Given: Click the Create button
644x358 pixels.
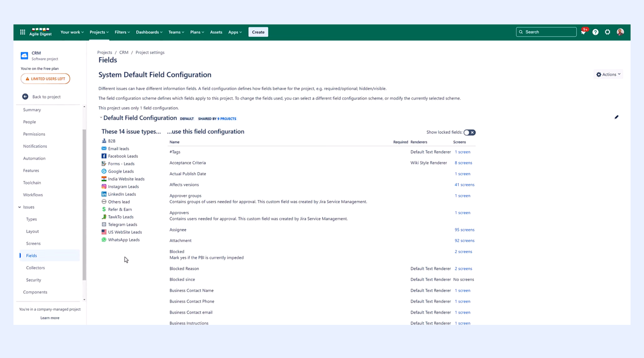Looking at the screenshot, I should click(258, 32).
